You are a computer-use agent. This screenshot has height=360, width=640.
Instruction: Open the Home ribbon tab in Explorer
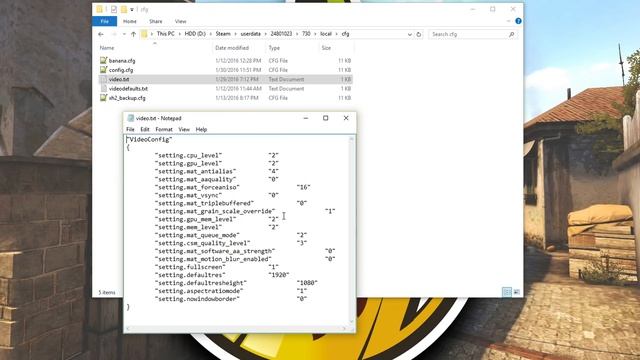(130, 21)
